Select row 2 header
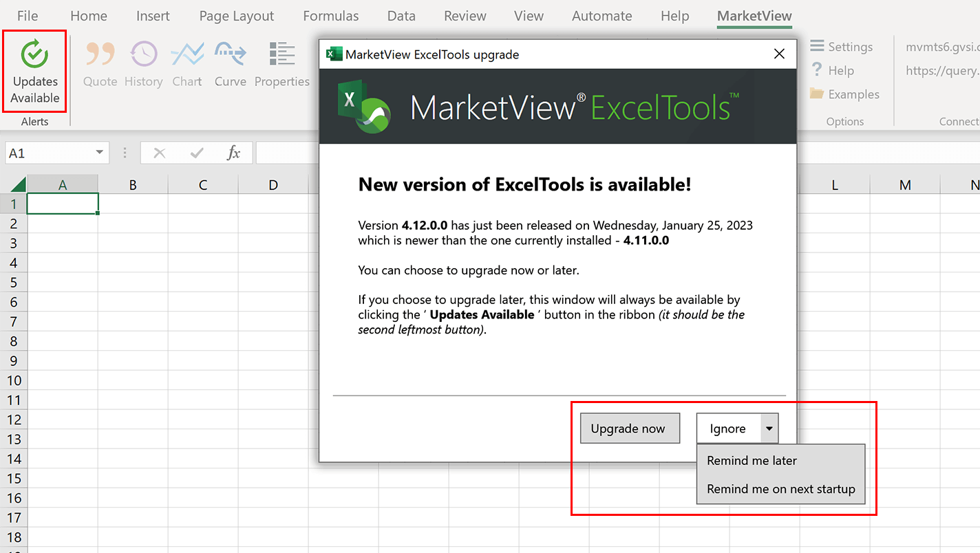This screenshot has width=980, height=553. (x=13, y=224)
